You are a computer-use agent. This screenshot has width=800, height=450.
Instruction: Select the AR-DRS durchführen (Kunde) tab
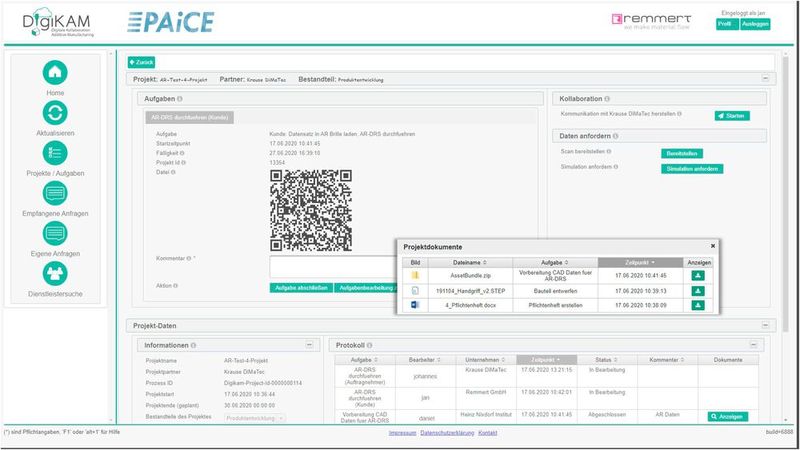click(189, 117)
